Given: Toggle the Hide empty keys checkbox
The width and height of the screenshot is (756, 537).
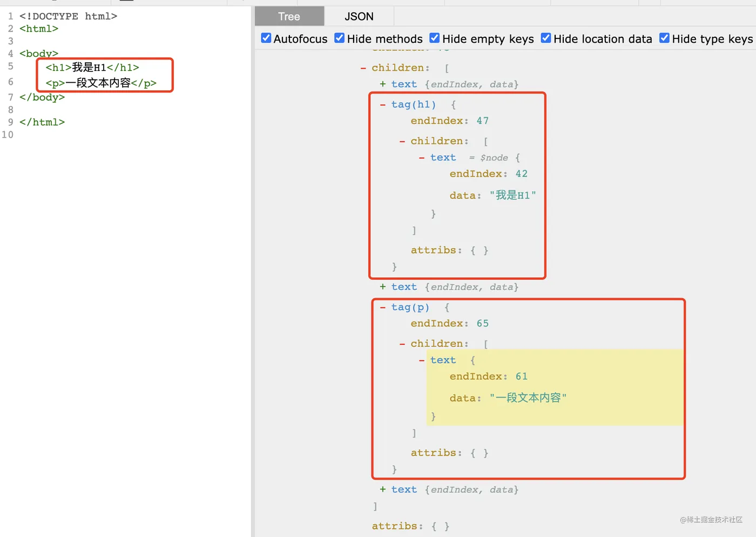Looking at the screenshot, I should [x=435, y=38].
